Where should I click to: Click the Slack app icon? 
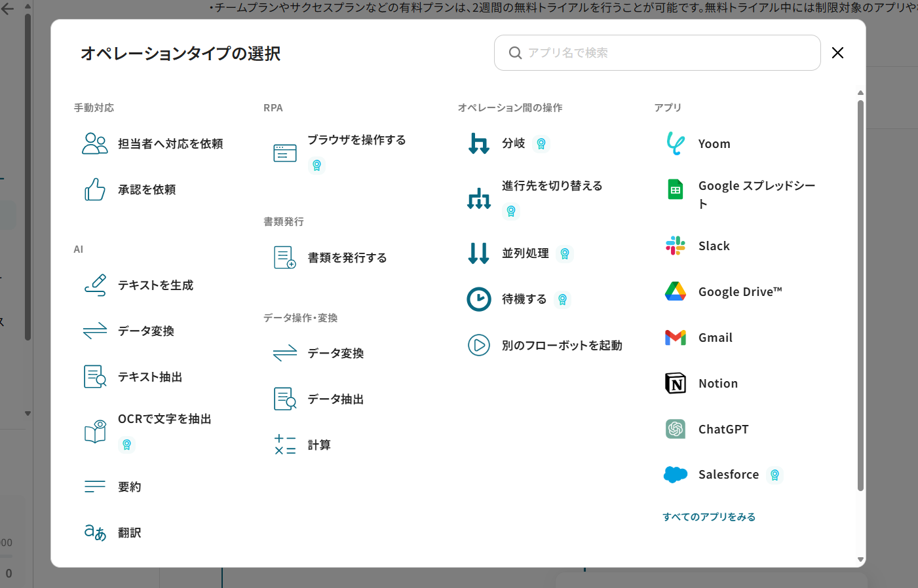(675, 246)
